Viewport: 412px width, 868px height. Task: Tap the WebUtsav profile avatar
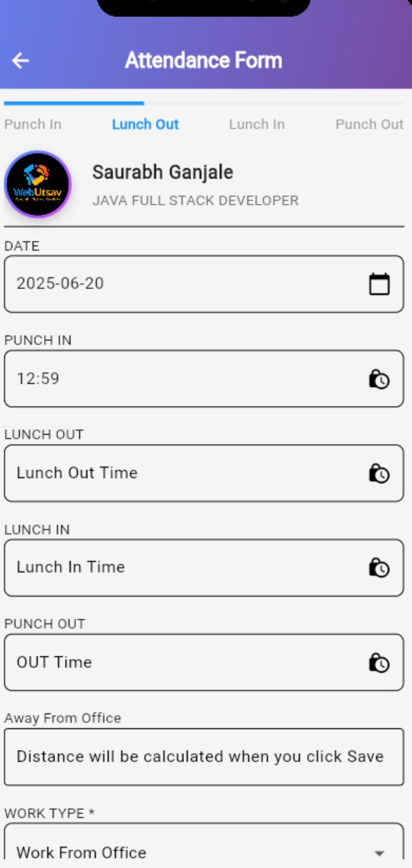(x=38, y=184)
